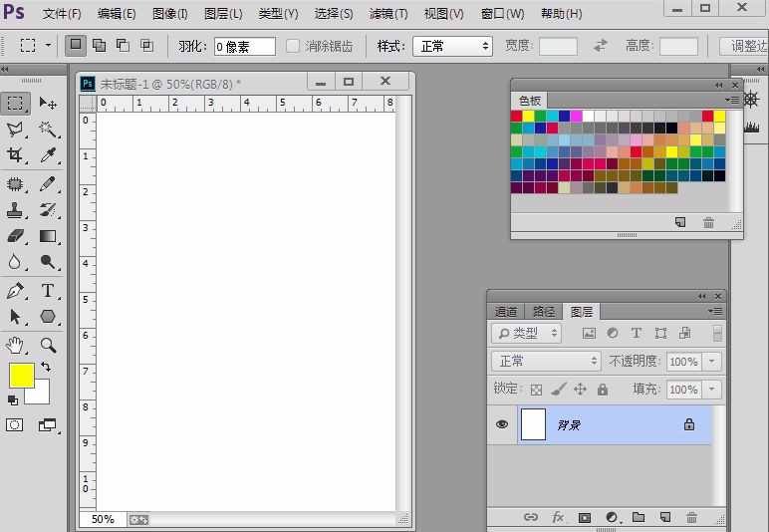
Task: Select the Polygon shape tool
Action: [48, 317]
